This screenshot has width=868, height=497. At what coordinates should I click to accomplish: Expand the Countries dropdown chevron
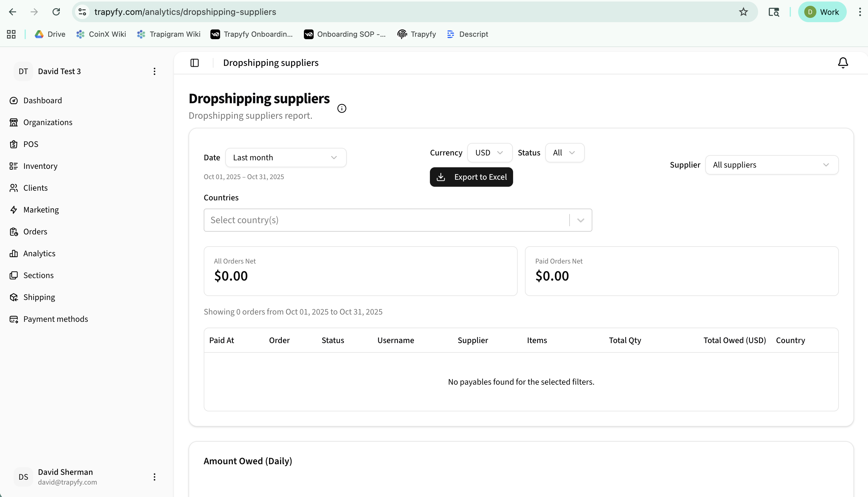coord(580,220)
